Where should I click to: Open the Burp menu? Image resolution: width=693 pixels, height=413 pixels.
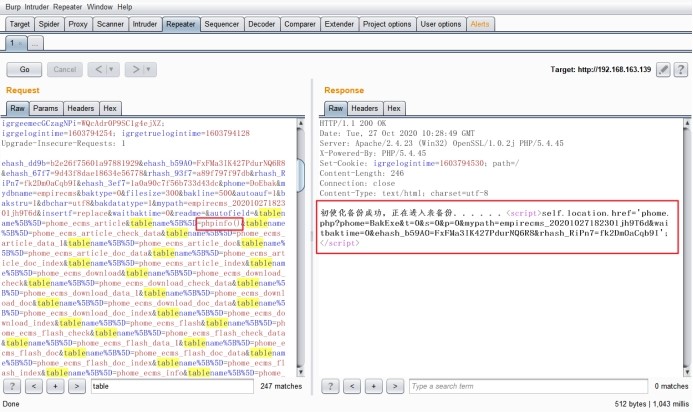[x=13, y=7]
